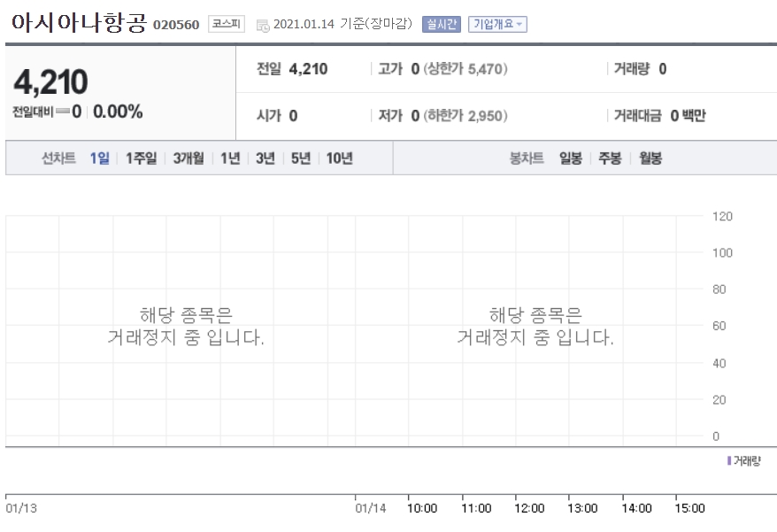Select the 1일 line chart tab
This screenshot has height=532, width=777.
click(100, 158)
